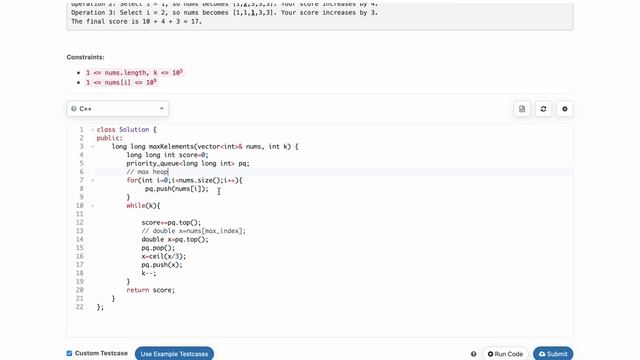Collapse the maxKelements function fold arrow on line 3
The height and width of the screenshot is (360, 640).
[93, 147]
